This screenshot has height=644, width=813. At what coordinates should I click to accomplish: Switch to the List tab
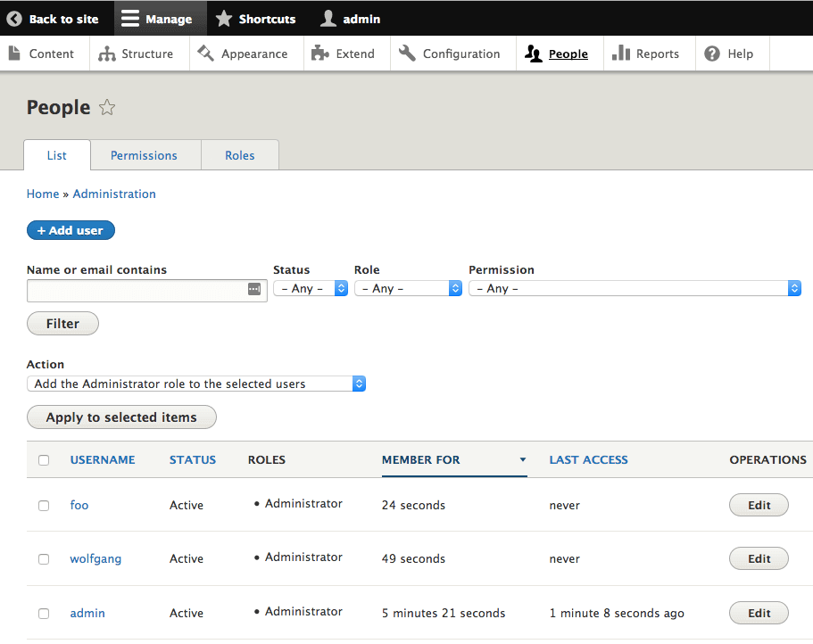[x=57, y=155]
